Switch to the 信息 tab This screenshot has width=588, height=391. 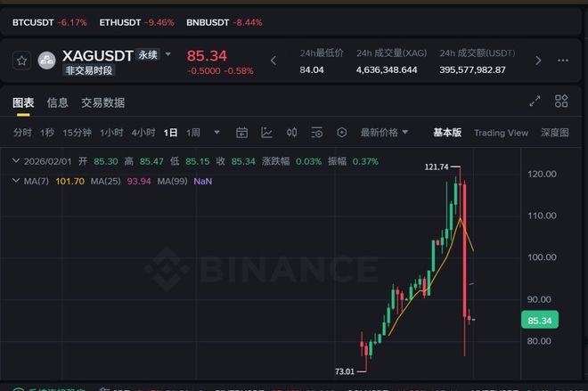coord(58,102)
